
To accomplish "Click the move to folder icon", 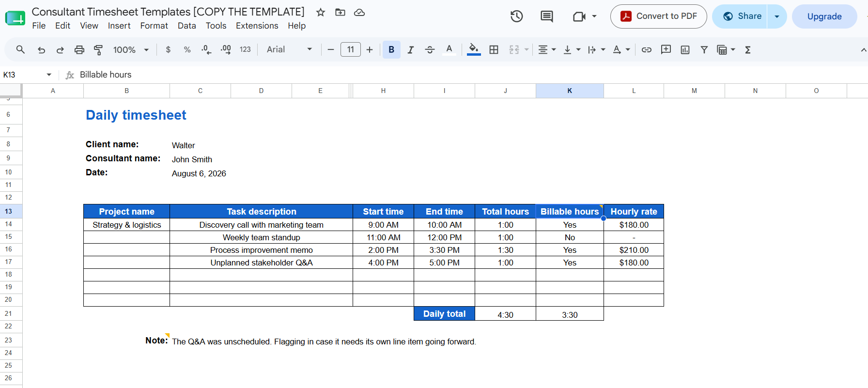I will (x=340, y=13).
